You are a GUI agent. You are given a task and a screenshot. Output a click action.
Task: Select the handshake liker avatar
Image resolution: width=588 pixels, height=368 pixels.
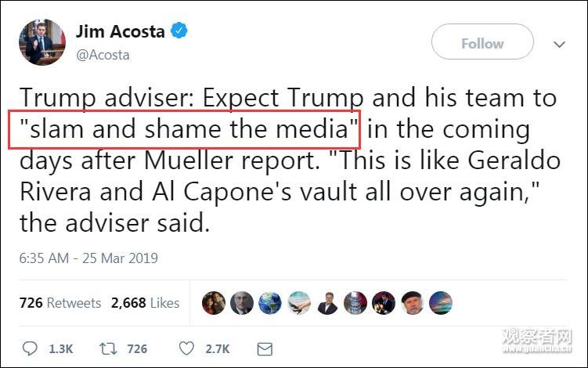click(x=299, y=303)
